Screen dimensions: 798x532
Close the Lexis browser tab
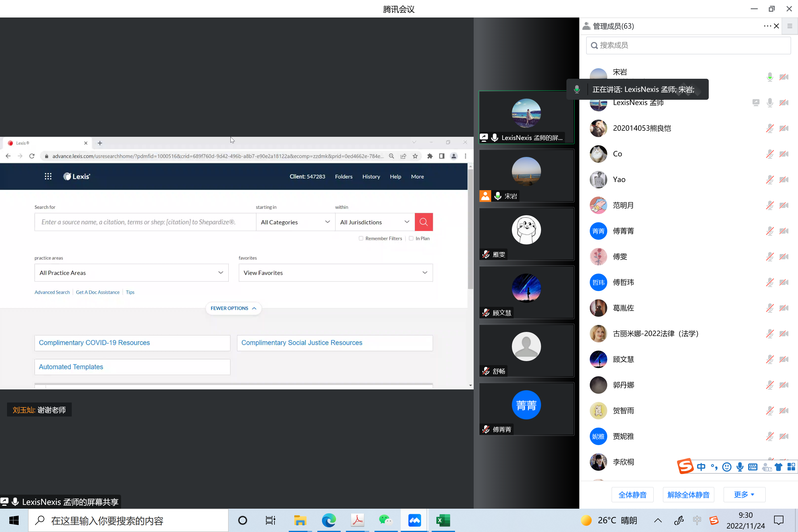(x=86, y=143)
